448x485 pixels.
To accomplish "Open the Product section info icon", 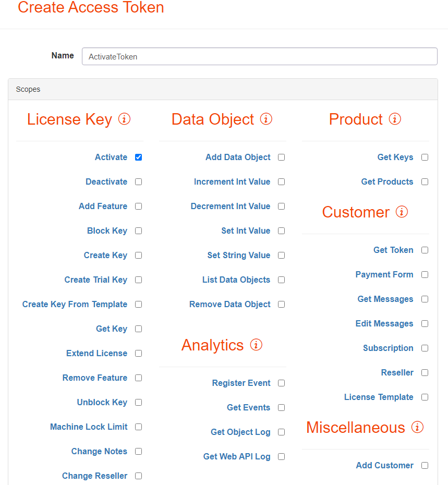I will (x=395, y=119).
